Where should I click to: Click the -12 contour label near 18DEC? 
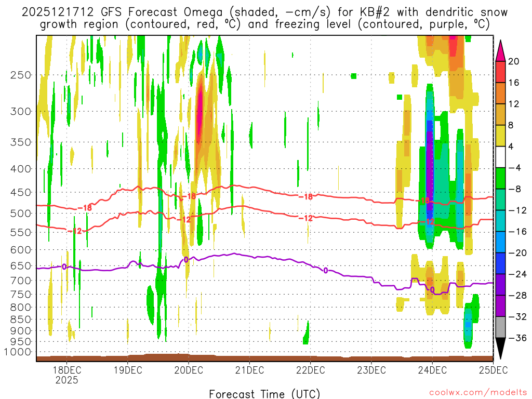75,231
